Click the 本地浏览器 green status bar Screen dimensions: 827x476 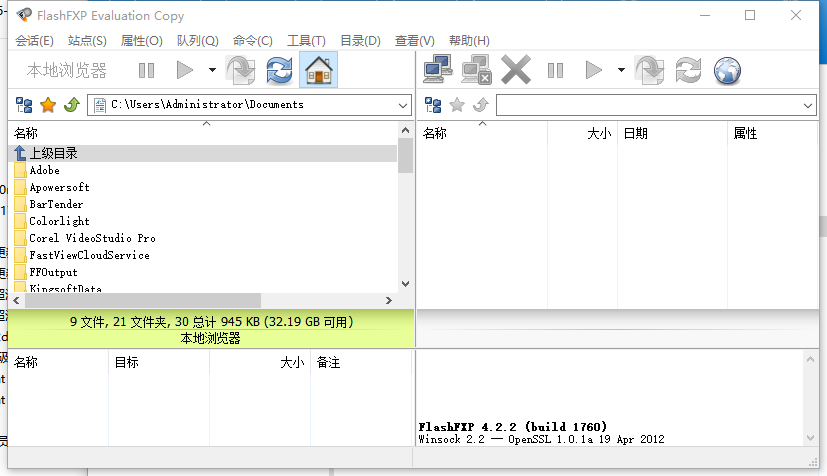point(211,329)
